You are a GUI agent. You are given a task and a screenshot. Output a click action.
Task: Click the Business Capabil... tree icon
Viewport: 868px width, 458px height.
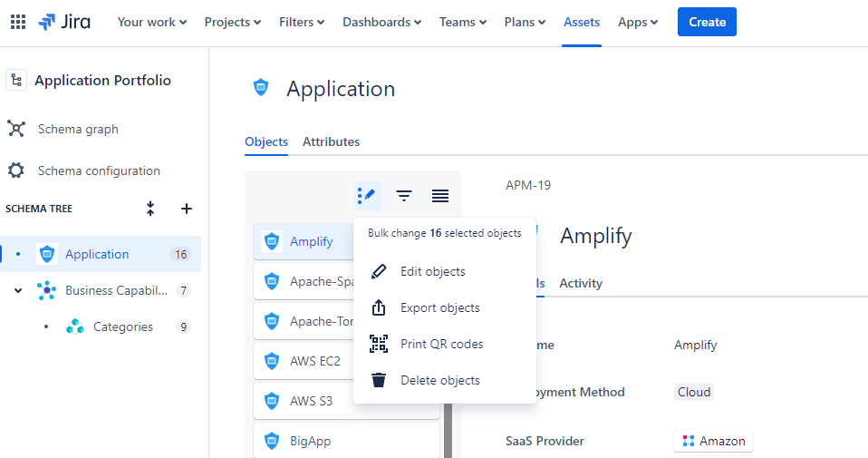[x=46, y=290]
